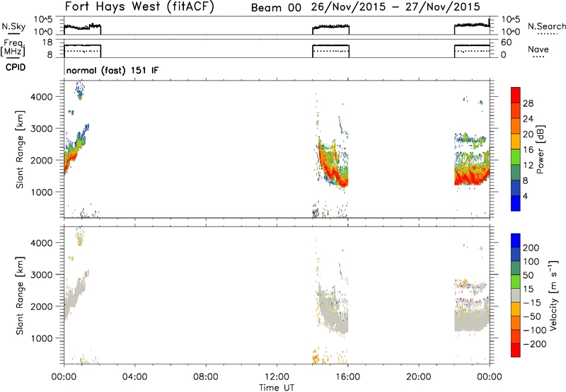Viewport: 566px width, 392px height.
Task: Click the '18' frequency axis tick
Action: click(x=47, y=42)
